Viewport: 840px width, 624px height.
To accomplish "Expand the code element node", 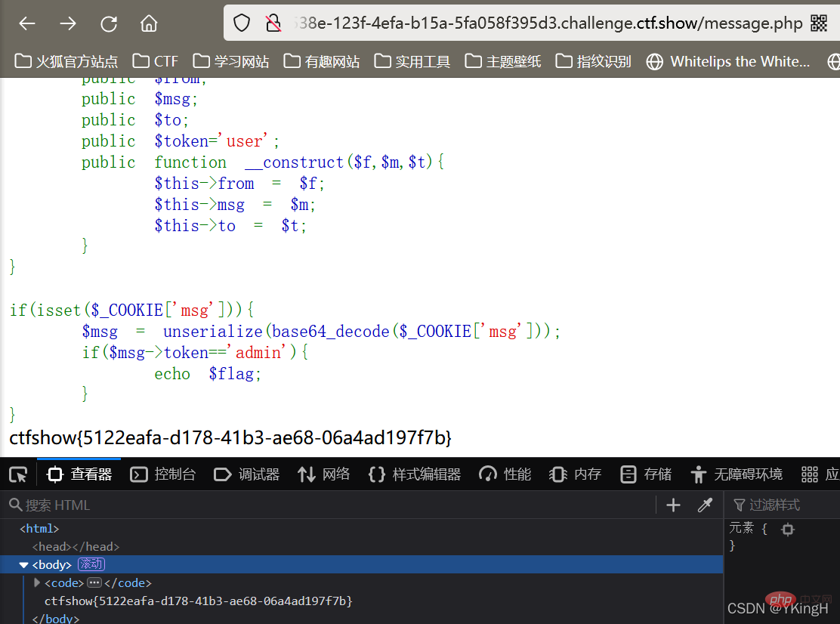I will (37, 582).
